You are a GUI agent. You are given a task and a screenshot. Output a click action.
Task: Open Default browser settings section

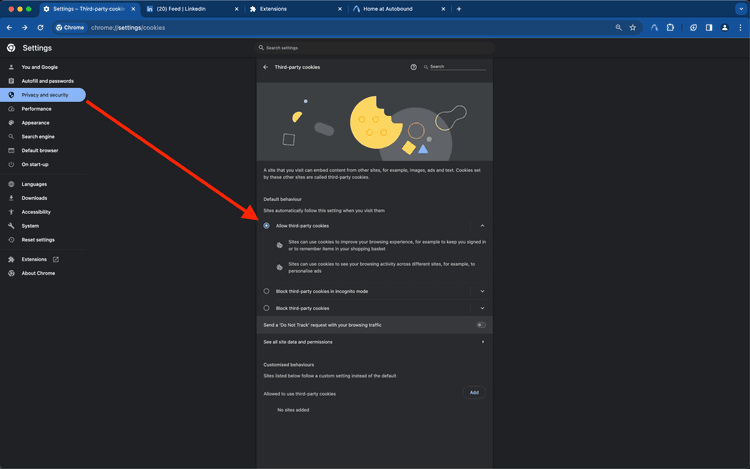(x=40, y=151)
